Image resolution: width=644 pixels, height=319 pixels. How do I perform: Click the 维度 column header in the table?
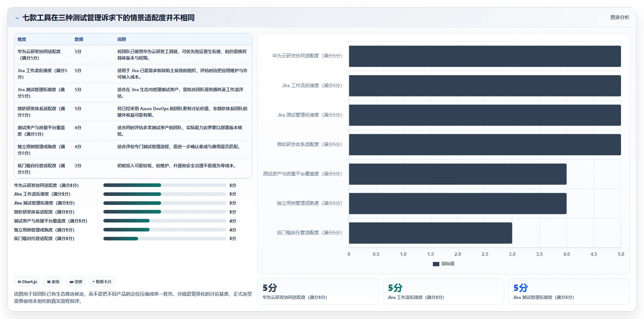click(x=22, y=39)
